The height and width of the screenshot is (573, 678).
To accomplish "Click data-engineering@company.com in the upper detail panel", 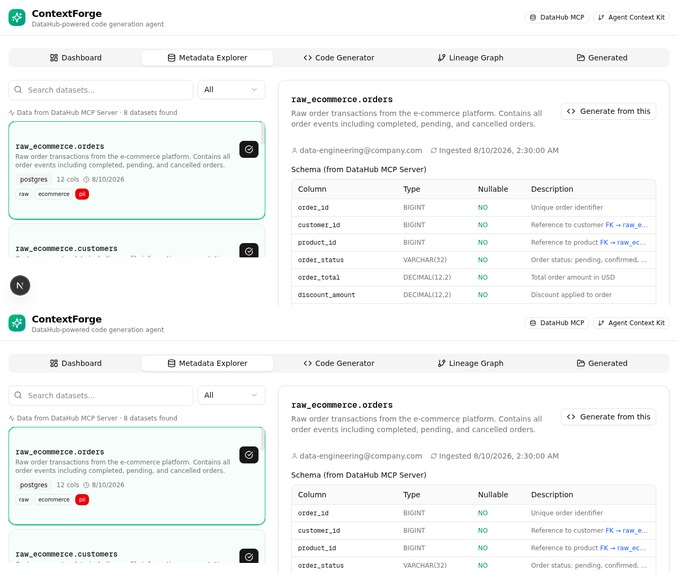I will coord(361,150).
